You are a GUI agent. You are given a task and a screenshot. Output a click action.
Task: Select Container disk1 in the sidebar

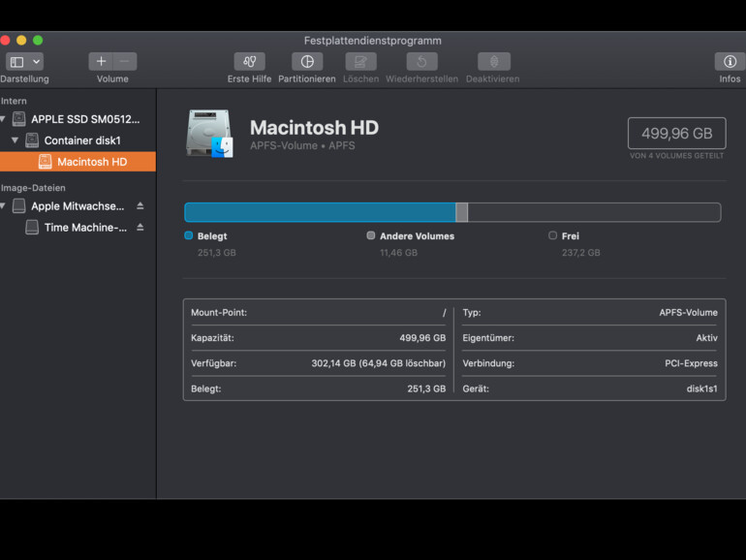pyautogui.click(x=81, y=141)
